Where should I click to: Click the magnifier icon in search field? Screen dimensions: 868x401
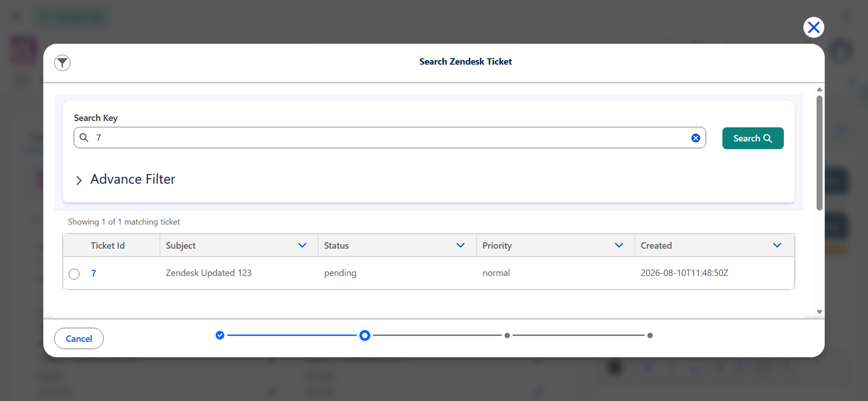coord(84,138)
